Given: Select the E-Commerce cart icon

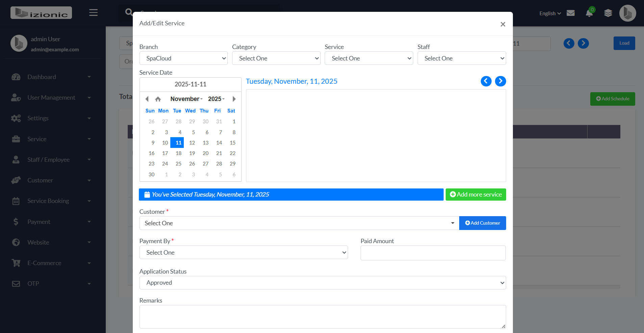Looking at the screenshot, I should (16, 263).
